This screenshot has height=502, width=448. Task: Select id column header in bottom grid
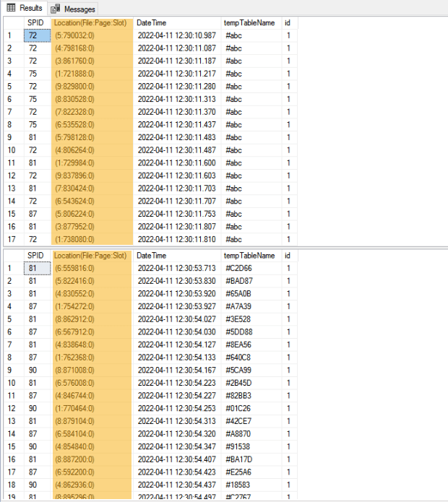click(x=289, y=256)
